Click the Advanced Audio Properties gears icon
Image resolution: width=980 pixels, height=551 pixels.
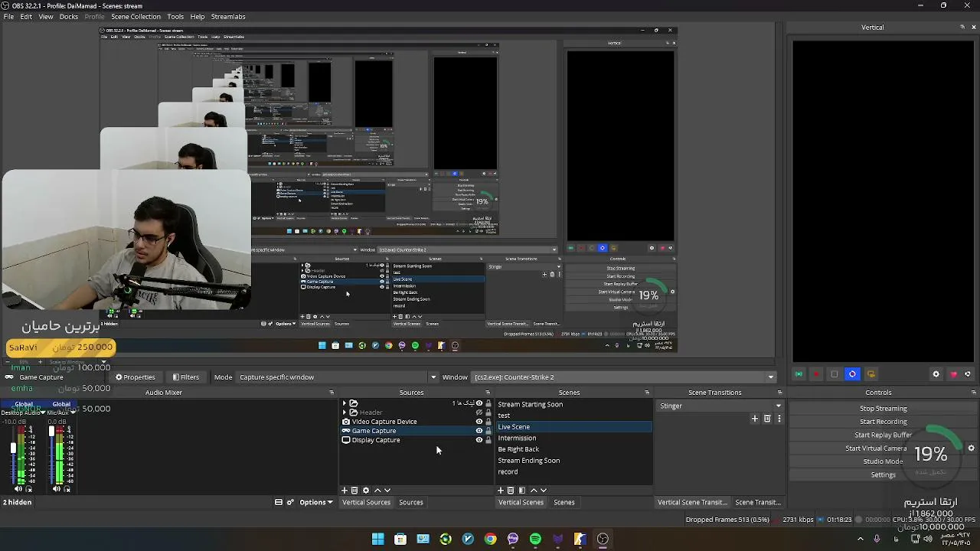pos(290,502)
